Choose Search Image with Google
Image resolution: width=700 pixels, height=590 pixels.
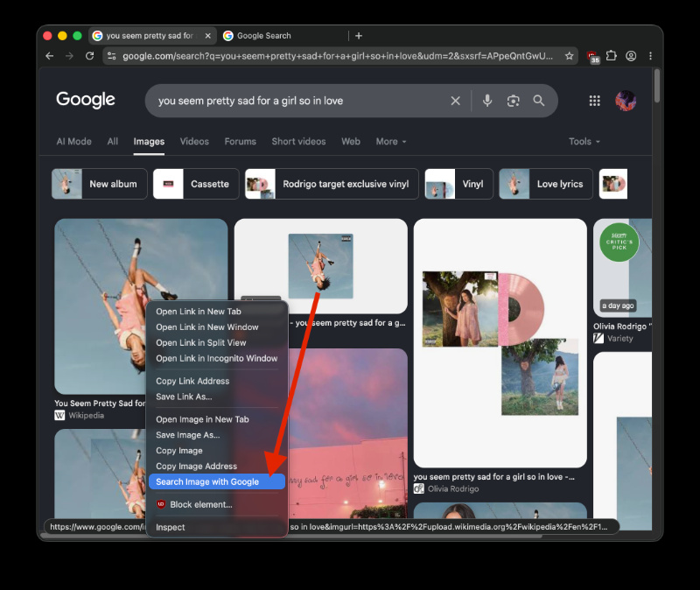coord(217,482)
